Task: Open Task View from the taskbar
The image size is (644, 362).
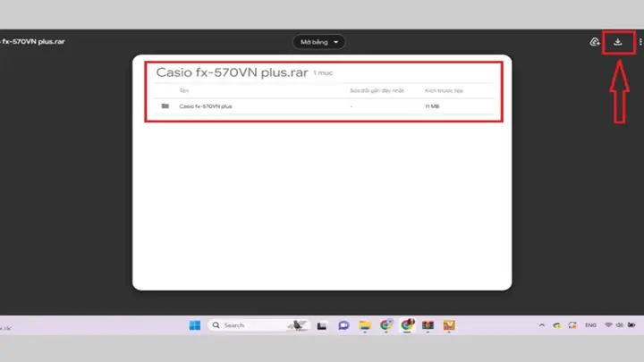Action: pyautogui.click(x=322, y=325)
